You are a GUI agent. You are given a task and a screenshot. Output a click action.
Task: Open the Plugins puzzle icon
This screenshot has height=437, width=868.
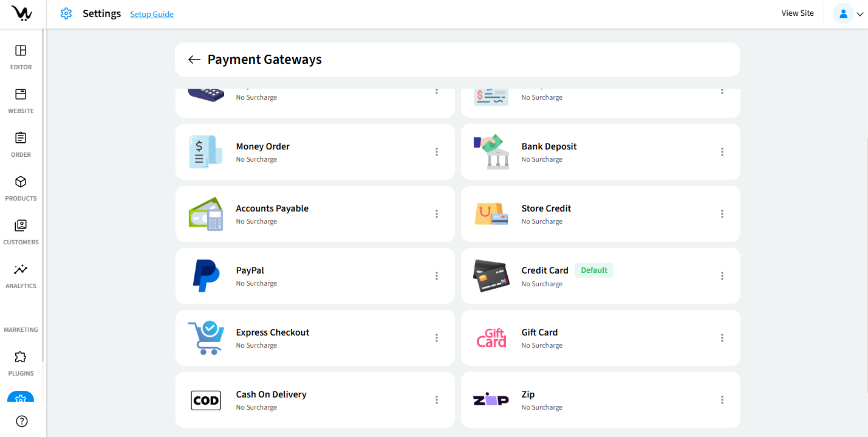(x=21, y=357)
